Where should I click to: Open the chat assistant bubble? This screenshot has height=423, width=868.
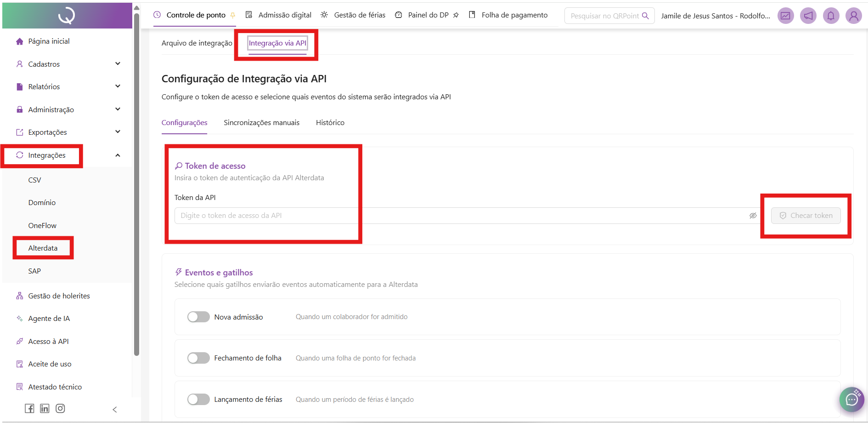[x=851, y=399]
